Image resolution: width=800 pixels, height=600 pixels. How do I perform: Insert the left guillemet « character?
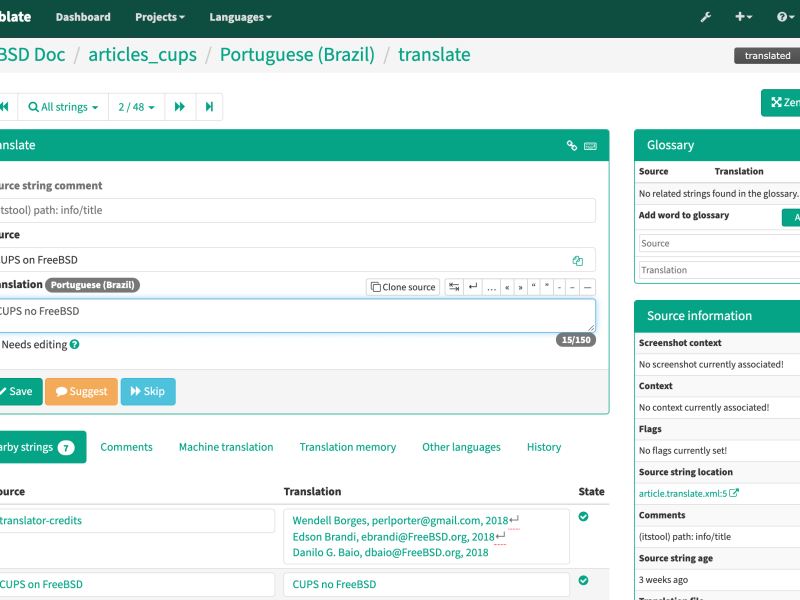[x=507, y=287]
